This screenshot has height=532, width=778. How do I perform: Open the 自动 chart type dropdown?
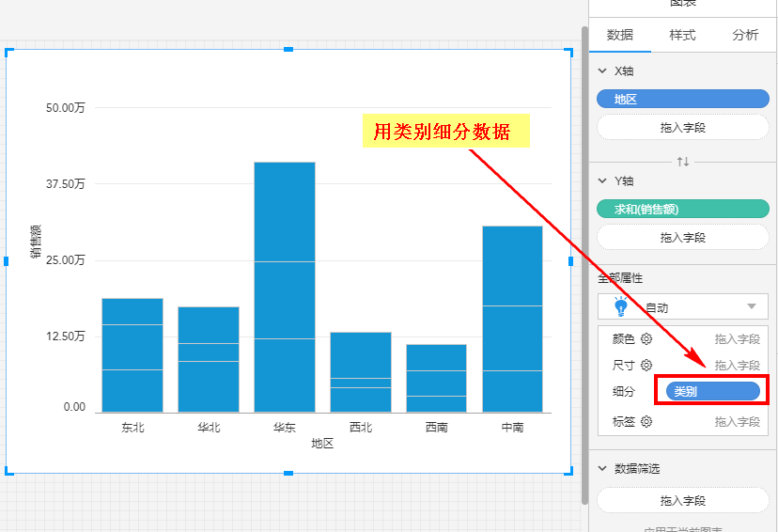click(x=751, y=306)
